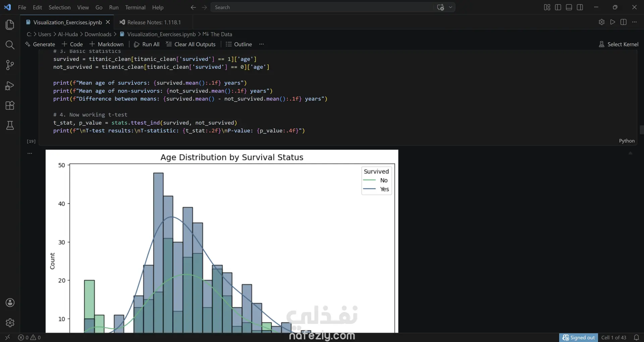Open the Run menu
The height and width of the screenshot is (342, 644).
pos(114,7)
